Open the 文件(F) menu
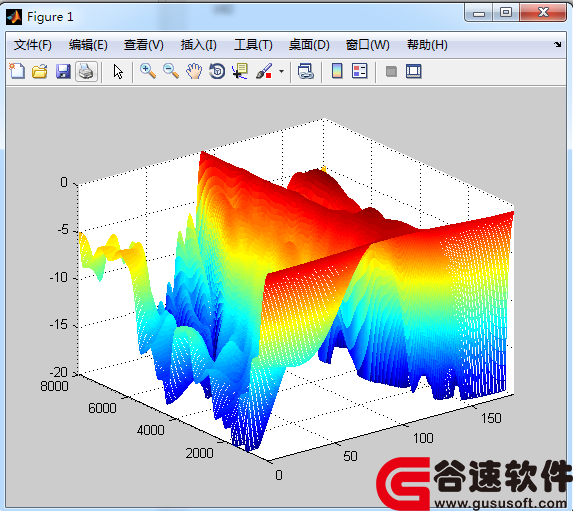 pyautogui.click(x=33, y=45)
